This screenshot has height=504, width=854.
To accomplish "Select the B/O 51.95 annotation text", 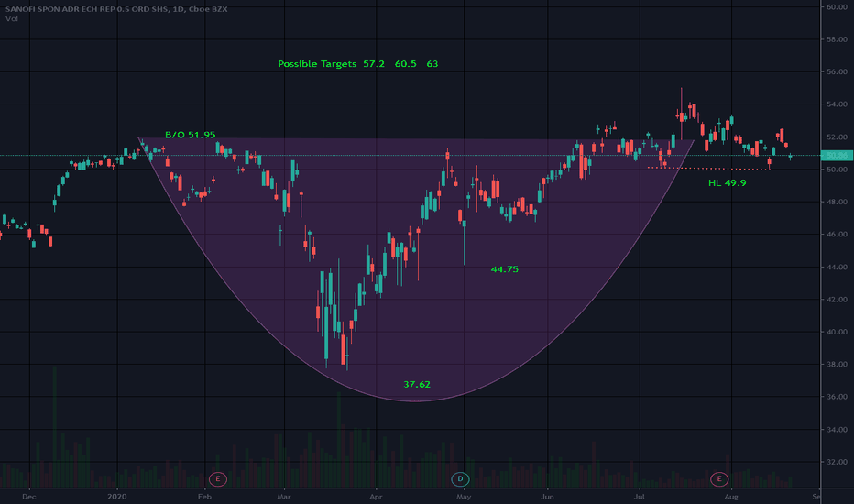I will (190, 135).
